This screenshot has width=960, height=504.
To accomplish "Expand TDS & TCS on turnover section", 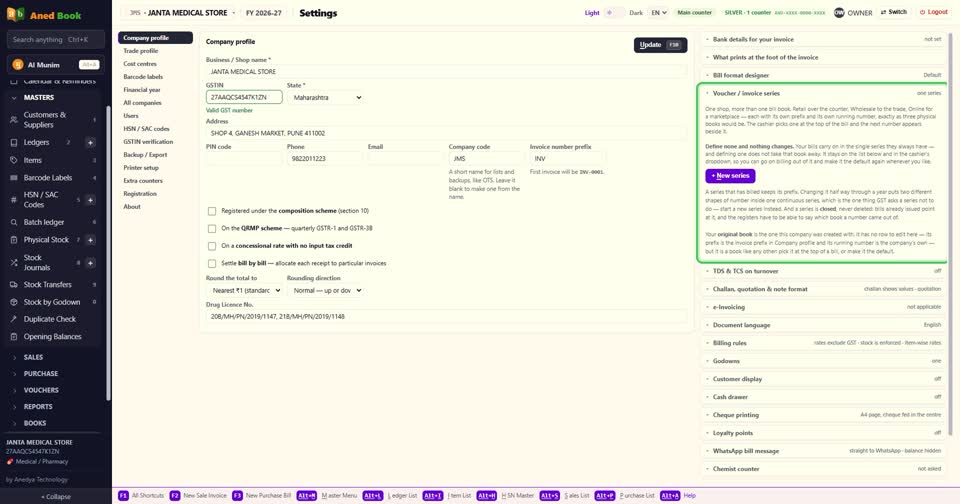I will pyautogui.click(x=824, y=271).
